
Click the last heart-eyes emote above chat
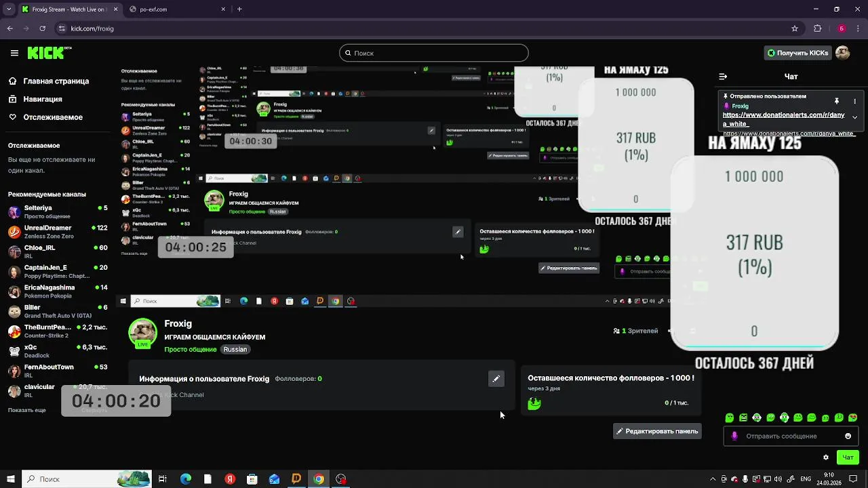click(x=853, y=418)
